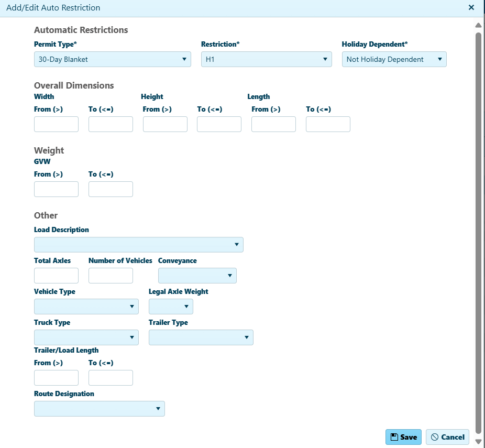Expand the Restriction dropdown showing H1
The height and width of the screenshot is (448, 485).
coord(266,59)
